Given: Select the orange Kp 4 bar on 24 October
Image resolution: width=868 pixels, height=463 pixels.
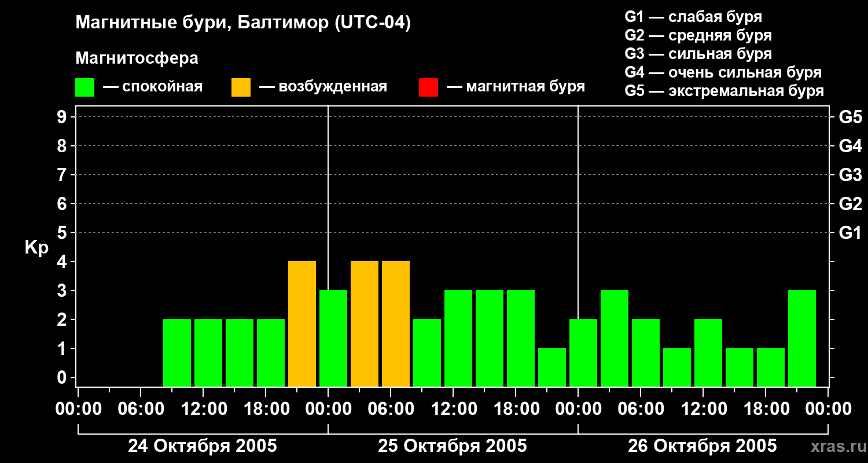Looking at the screenshot, I should pyautogui.click(x=302, y=324).
